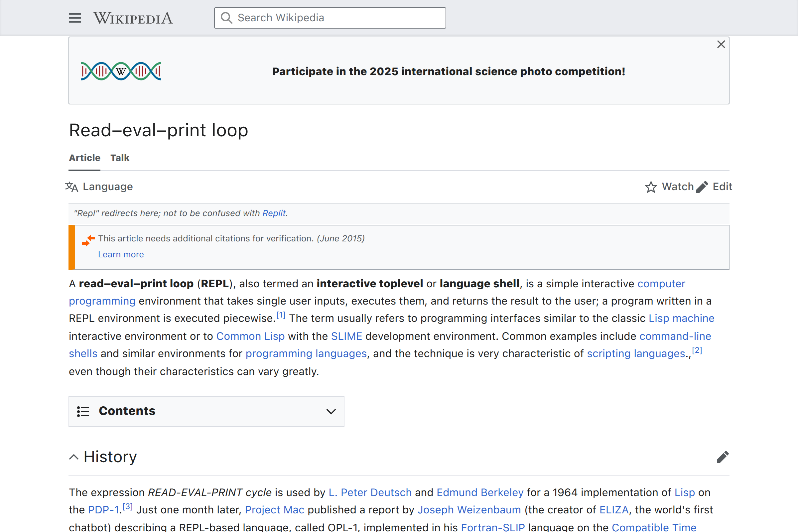Viewport: 798px width, 532px height.
Task: Click the Contents heading label
Action: tap(127, 411)
